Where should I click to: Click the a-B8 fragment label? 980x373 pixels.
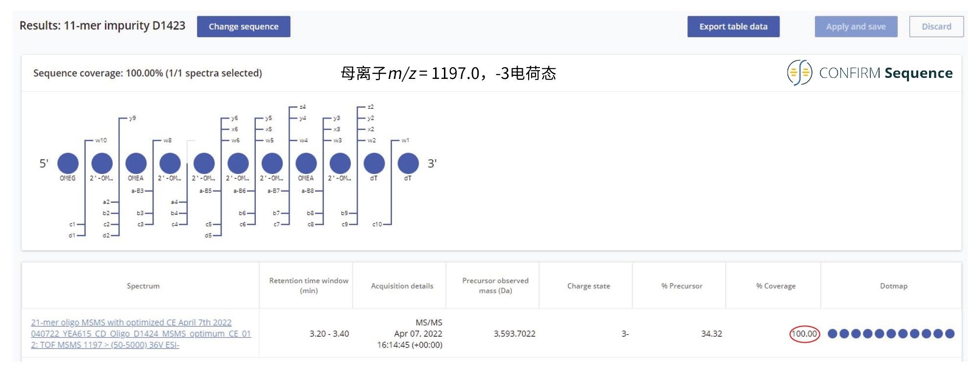coord(307,191)
